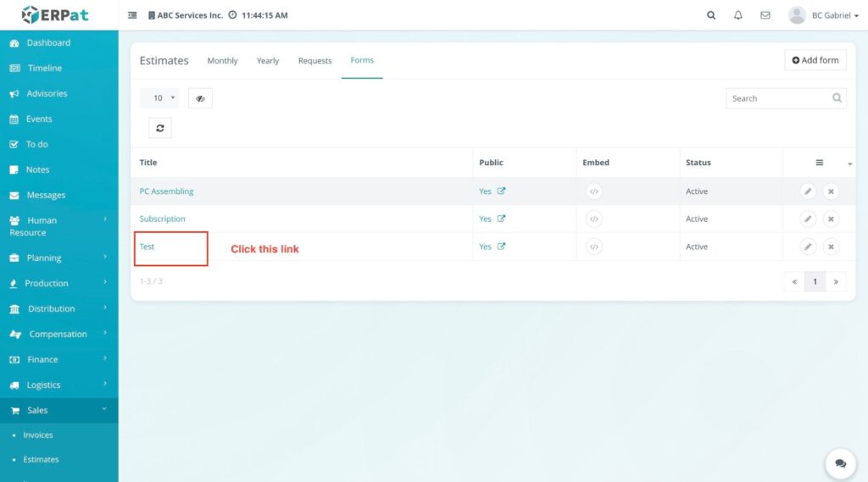The image size is (868, 482).
Task: Open the Test form link
Action: coord(147,247)
